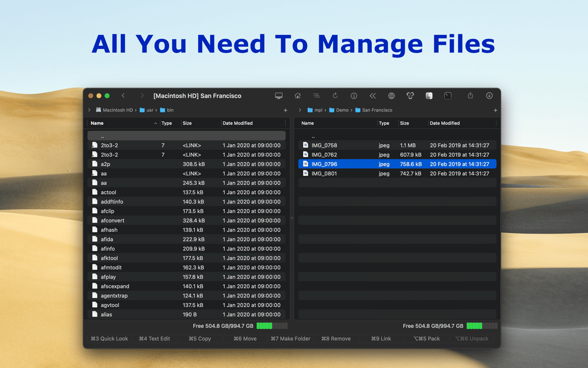Collapse the toolbar using the double-chevron icon
The height and width of the screenshot is (368, 588).
click(x=373, y=96)
